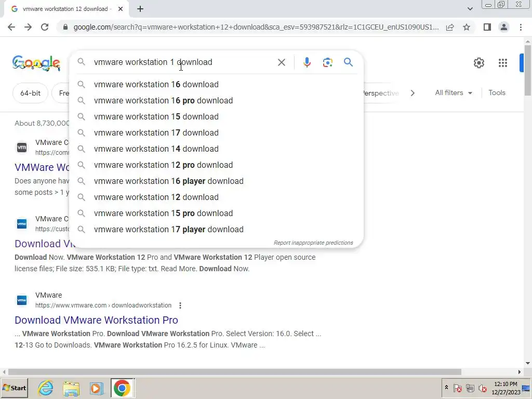Open the Chrome profile avatar menu
This screenshot has width=532, height=399.
point(504,27)
